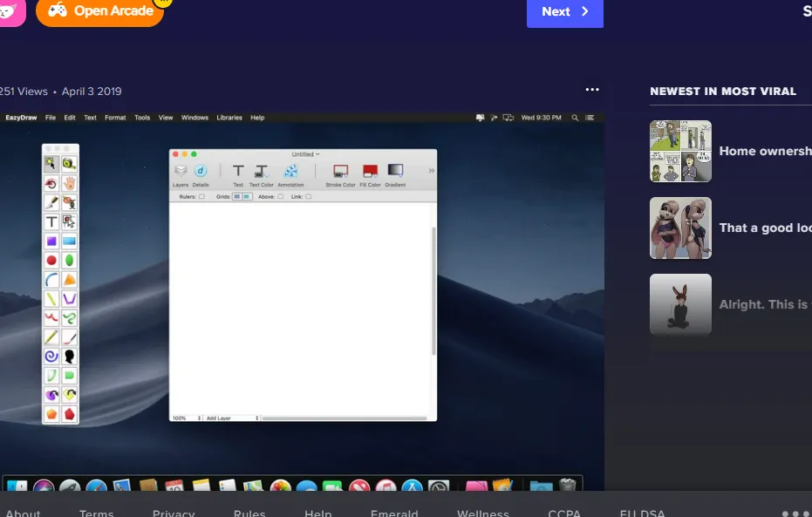Screen dimensions: 812x517
Task: Open the Annotation toolbar item
Action: (290, 175)
